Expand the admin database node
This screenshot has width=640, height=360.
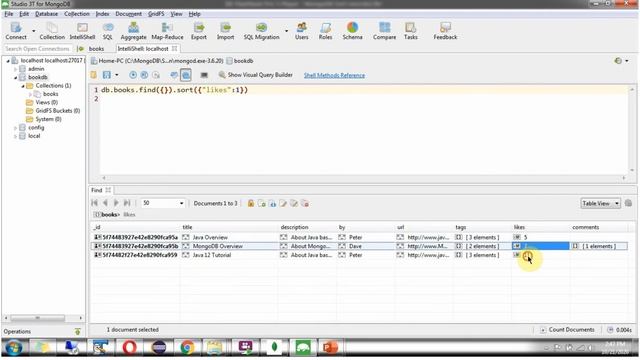16,69
